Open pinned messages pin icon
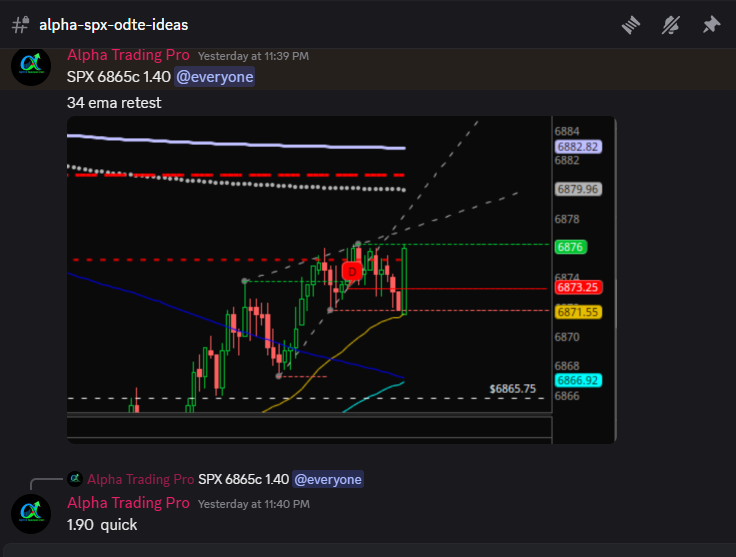 click(x=711, y=25)
